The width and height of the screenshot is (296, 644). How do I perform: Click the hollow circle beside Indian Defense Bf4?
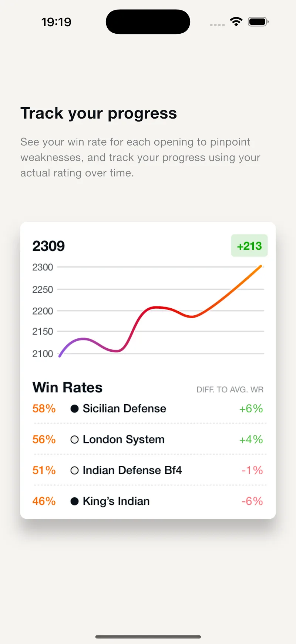click(74, 470)
